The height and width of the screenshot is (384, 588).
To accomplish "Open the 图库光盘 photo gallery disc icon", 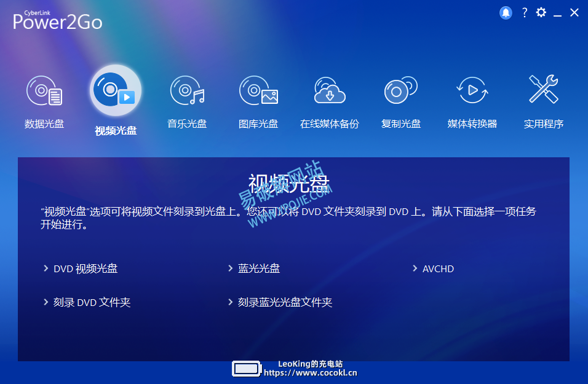I will click(x=258, y=91).
